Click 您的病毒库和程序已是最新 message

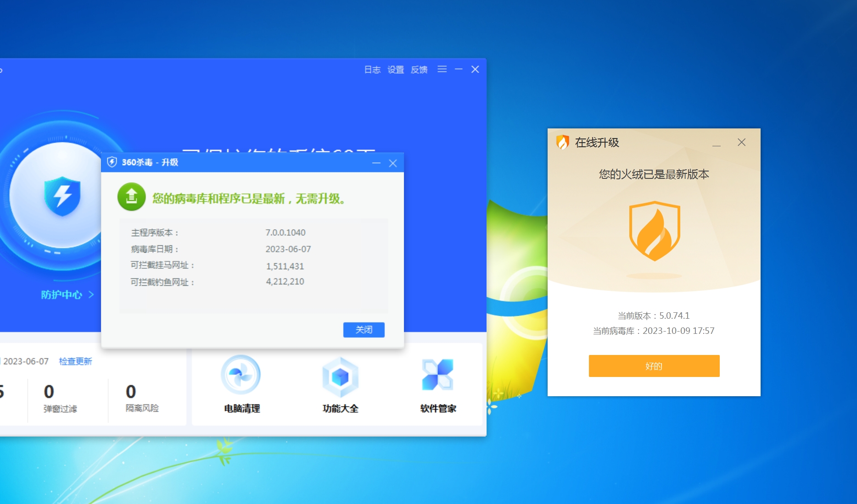[249, 199]
